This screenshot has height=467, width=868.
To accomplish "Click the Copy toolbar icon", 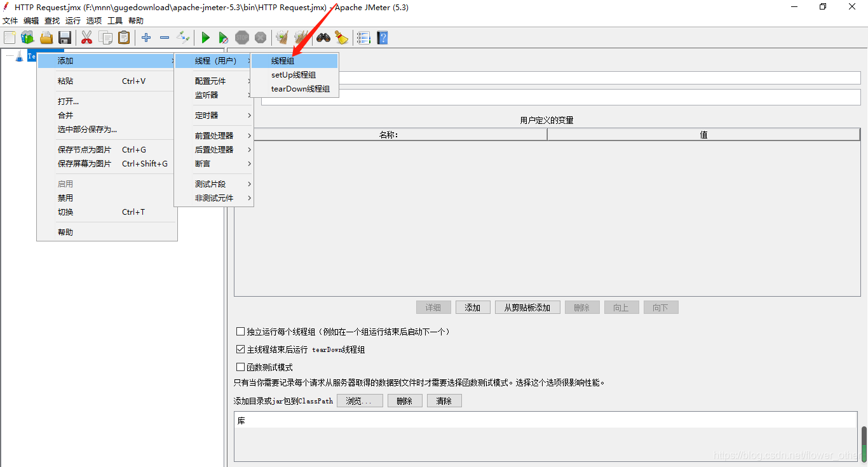I will click(x=105, y=37).
